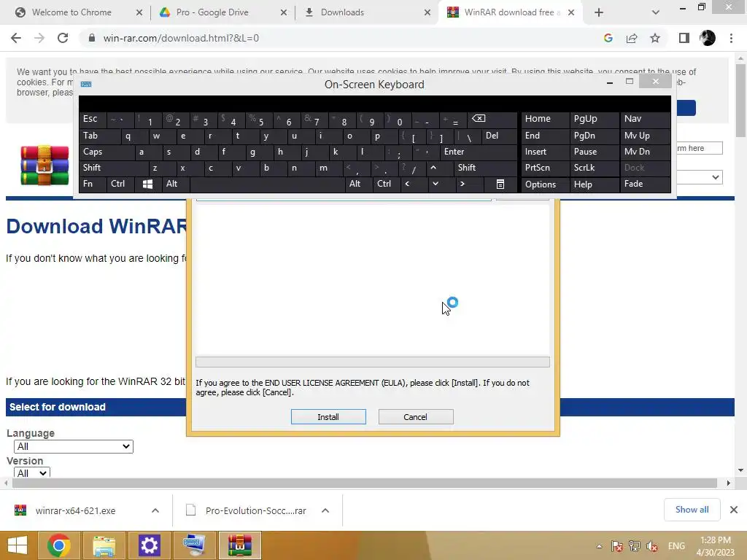Image resolution: width=747 pixels, height=560 pixels.
Task: Toggle the Fn key on On-Screen Keyboard
Action: 93,184
